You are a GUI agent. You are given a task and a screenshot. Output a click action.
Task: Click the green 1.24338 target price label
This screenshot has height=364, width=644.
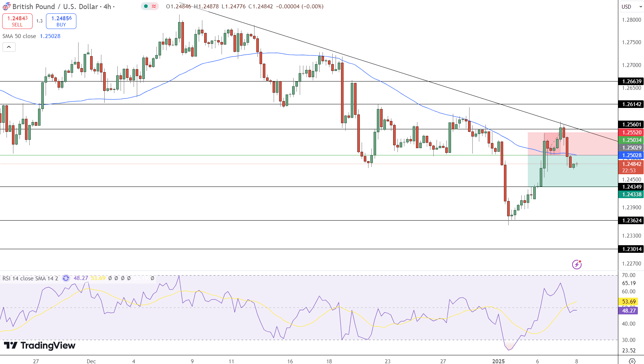click(632, 194)
